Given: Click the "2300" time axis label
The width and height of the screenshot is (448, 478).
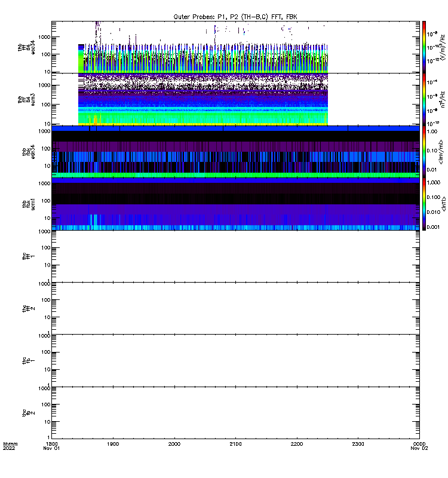Looking at the screenshot, I should click(x=358, y=444).
